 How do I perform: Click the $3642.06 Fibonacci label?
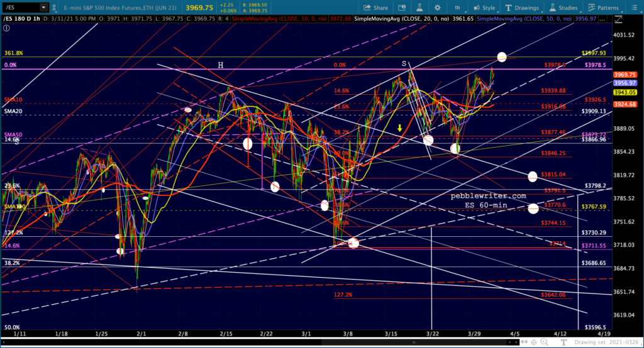[x=553, y=295]
